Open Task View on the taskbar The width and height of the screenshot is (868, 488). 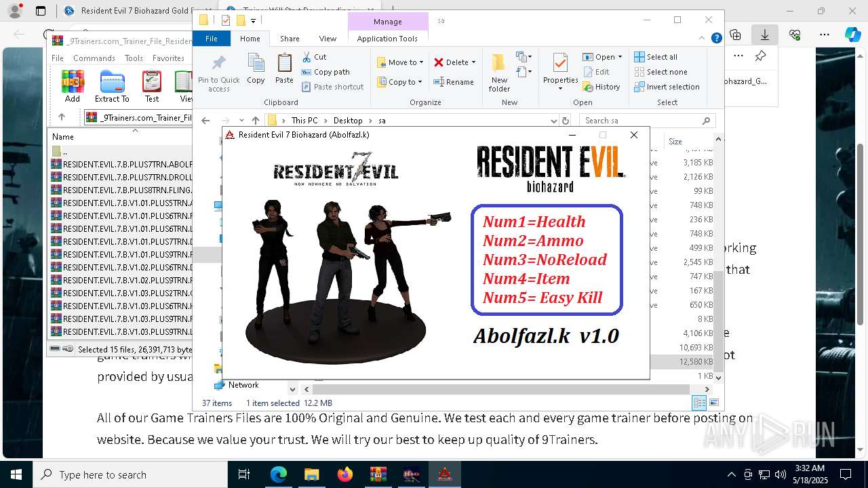tap(244, 474)
